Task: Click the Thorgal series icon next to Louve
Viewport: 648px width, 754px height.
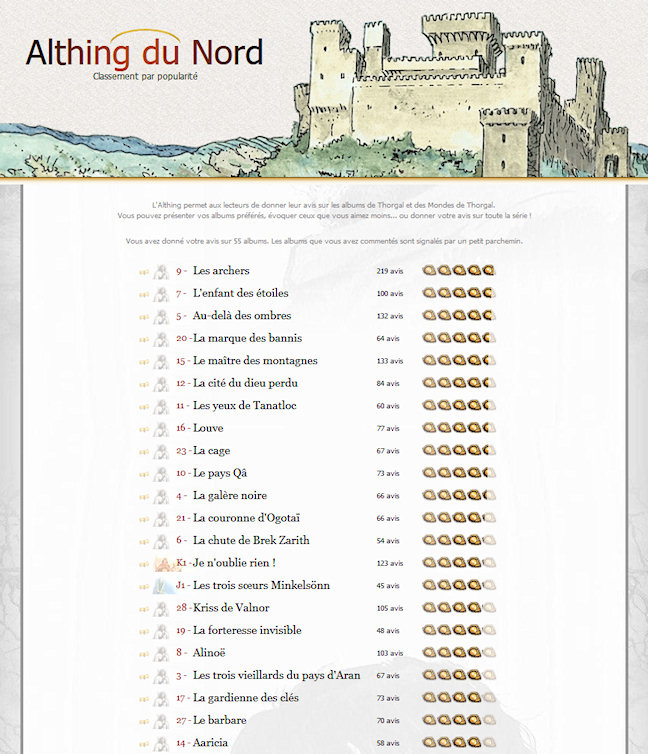Action: 161,428
